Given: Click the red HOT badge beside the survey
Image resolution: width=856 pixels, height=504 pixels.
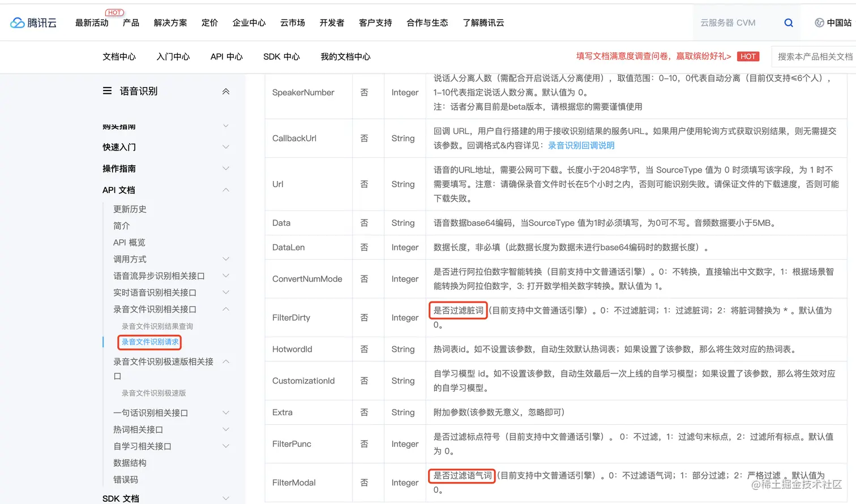Looking at the screenshot, I should [x=748, y=57].
